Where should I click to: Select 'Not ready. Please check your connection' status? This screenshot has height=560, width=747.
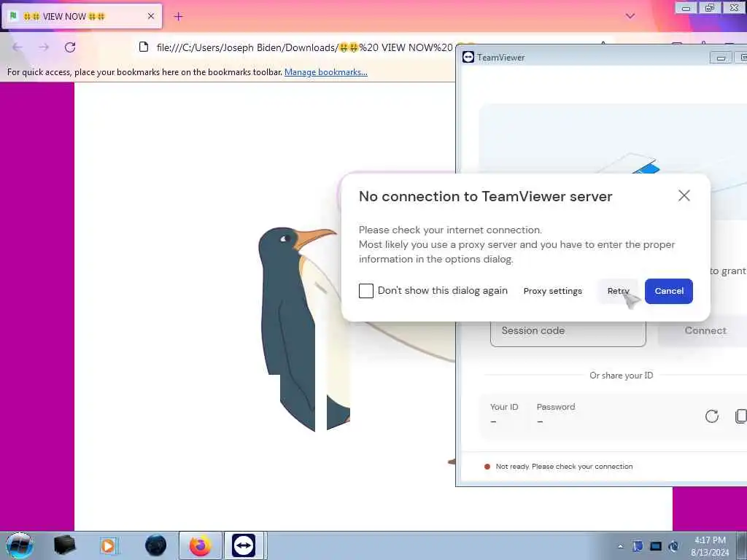point(564,467)
